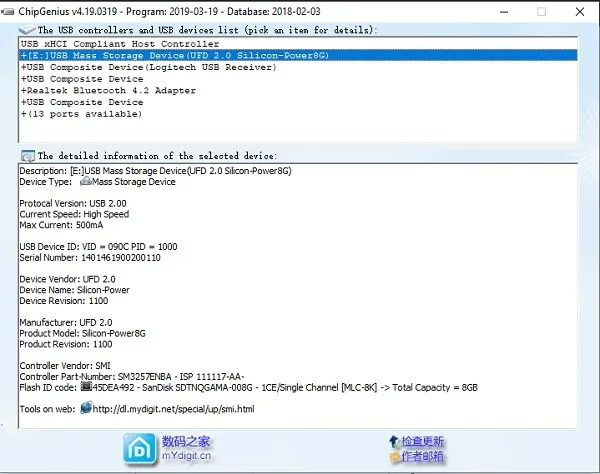Click the magnifier icon beside detailed information heading

coord(28,156)
